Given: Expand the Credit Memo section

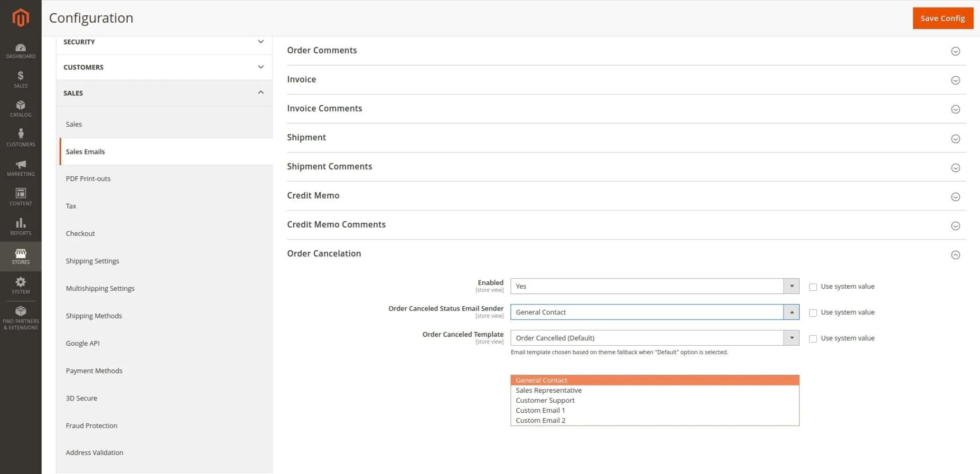Looking at the screenshot, I should point(955,197).
